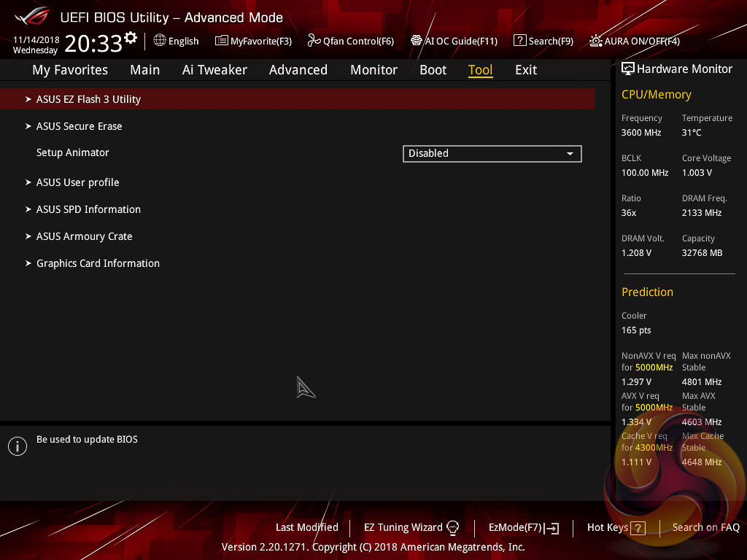Open the Setup Animator dropdown
747x560 pixels.
point(492,153)
